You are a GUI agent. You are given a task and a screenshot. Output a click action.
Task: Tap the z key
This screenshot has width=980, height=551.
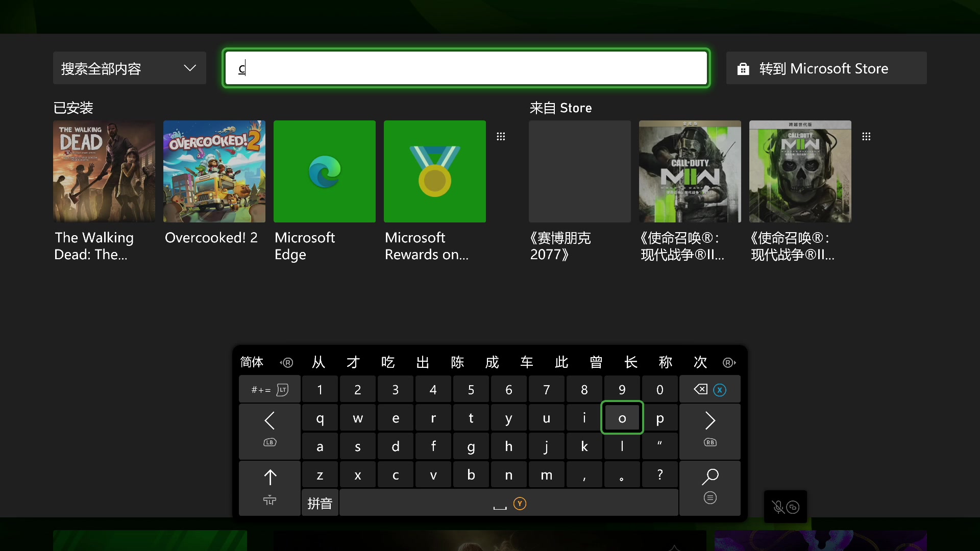click(320, 475)
